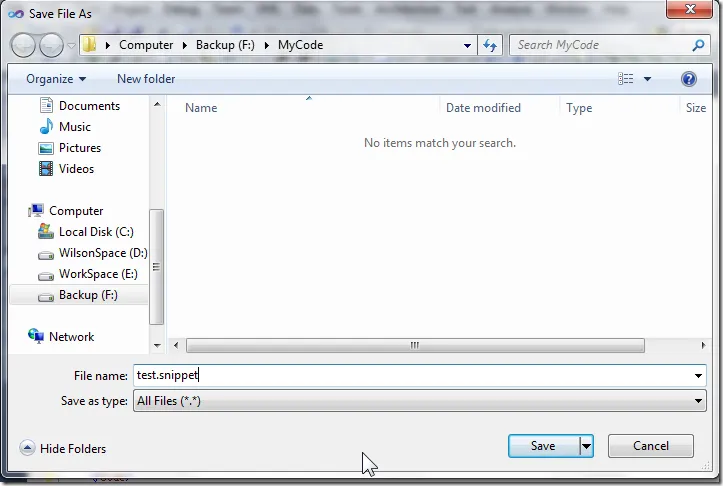Image resolution: width=723 pixels, height=486 pixels.
Task: Click navigation pane scroll down arrow
Action: click(157, 345)
